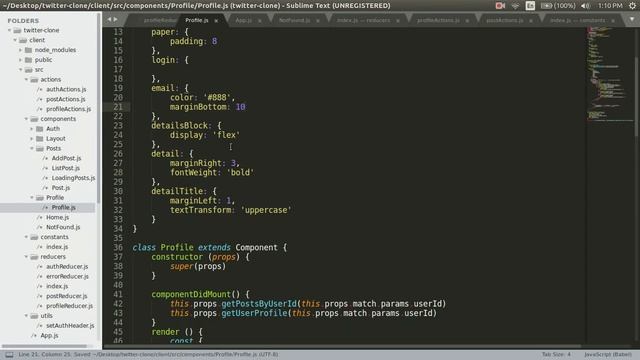Go to next tab using right arrow
This screenshot has height=360, width=640.
[116, 19]
